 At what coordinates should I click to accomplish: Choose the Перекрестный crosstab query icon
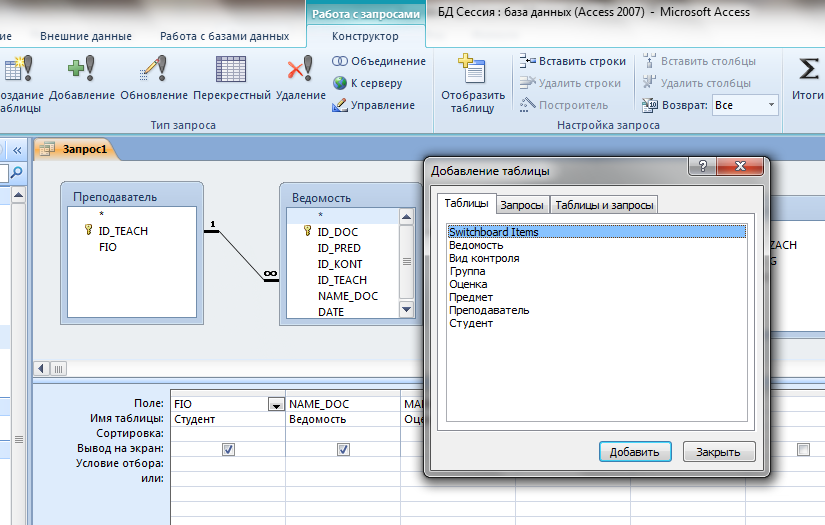(232, 70)
